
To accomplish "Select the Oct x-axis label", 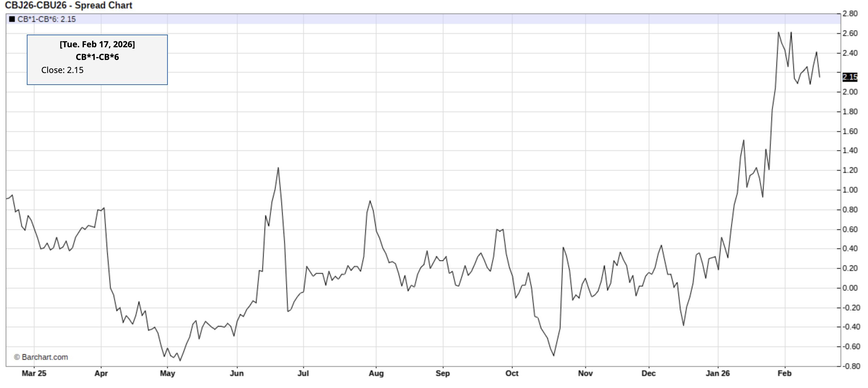I will pos(512,374).
